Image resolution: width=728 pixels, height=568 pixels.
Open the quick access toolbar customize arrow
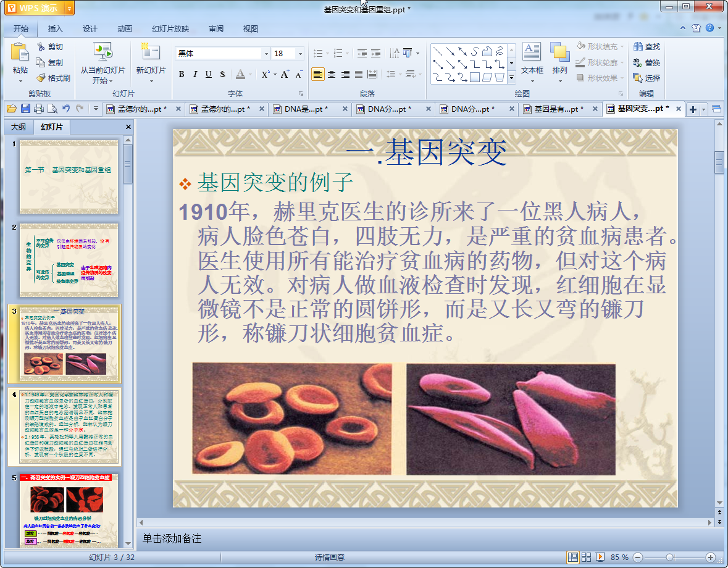pos(96,109)
